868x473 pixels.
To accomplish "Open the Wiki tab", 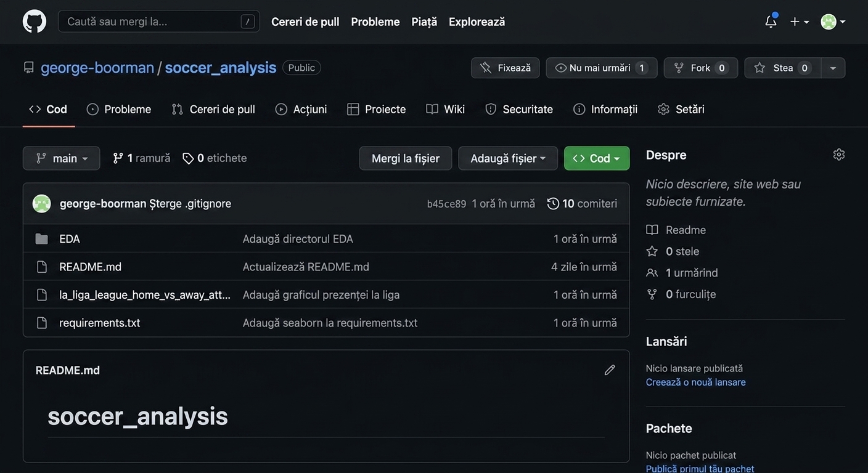I will point(446,109).
